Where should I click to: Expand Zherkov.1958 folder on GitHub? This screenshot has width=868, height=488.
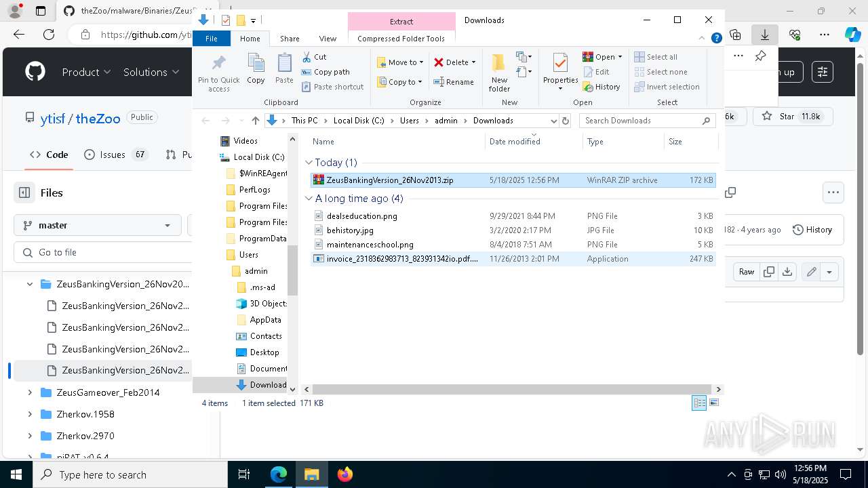pyautogui.click(x=30, y=414)
